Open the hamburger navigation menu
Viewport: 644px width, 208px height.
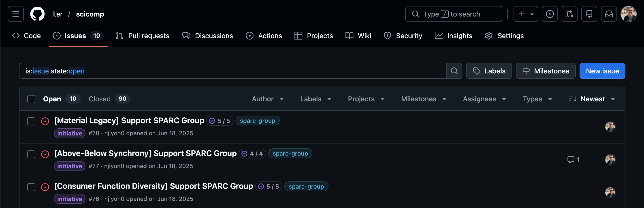coord(15,14)
